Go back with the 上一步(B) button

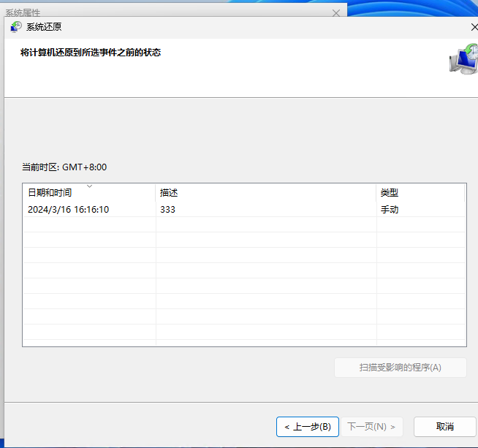[307, 427]
